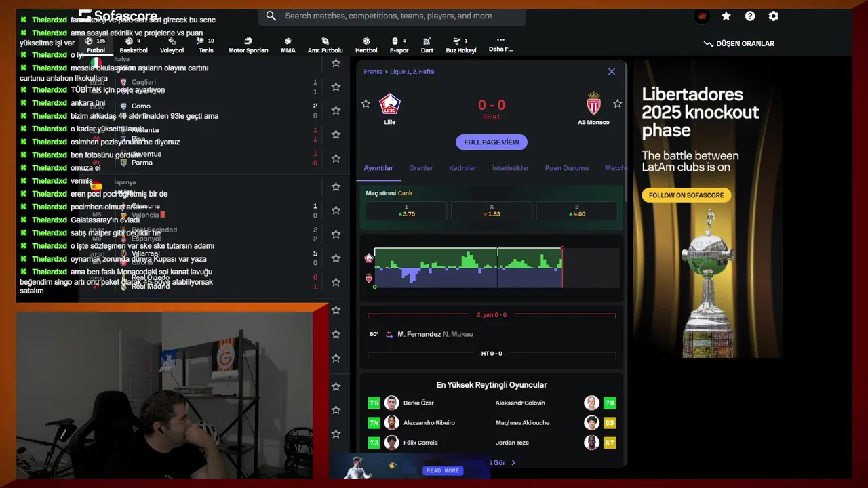
Task: Toggle favorite star for Real Madrid match
Action: pos(336,281)
